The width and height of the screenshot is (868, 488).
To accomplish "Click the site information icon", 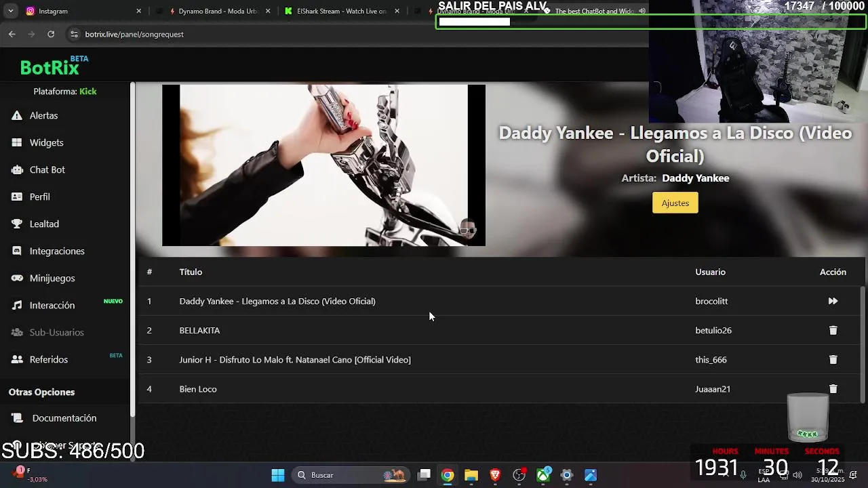I will tap(74, 34).
